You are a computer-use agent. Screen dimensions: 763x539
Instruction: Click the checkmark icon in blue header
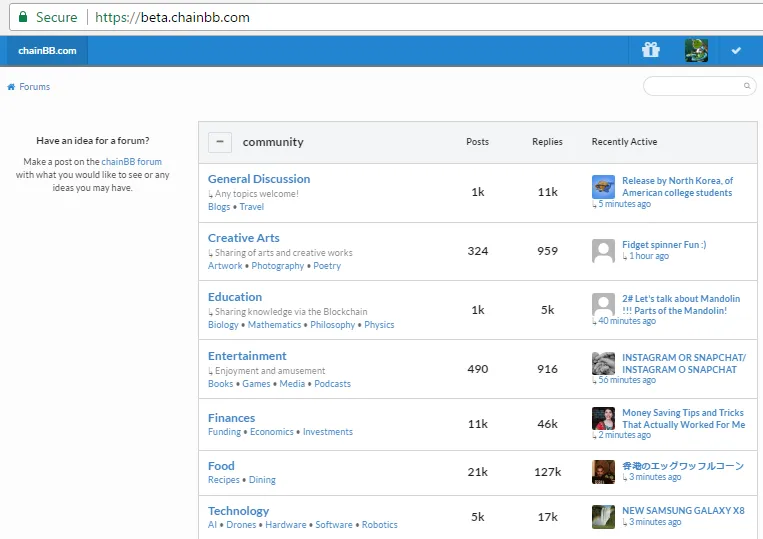[x=736, y=51]
